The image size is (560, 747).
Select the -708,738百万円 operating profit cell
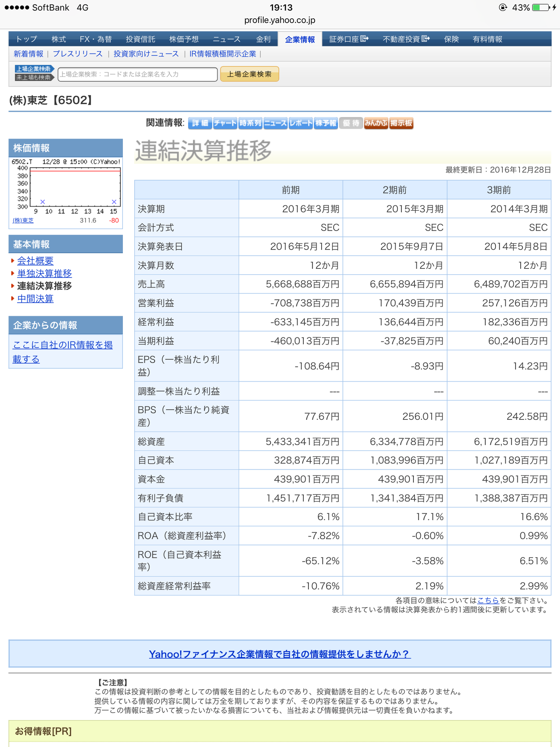(x=291, y=303)
